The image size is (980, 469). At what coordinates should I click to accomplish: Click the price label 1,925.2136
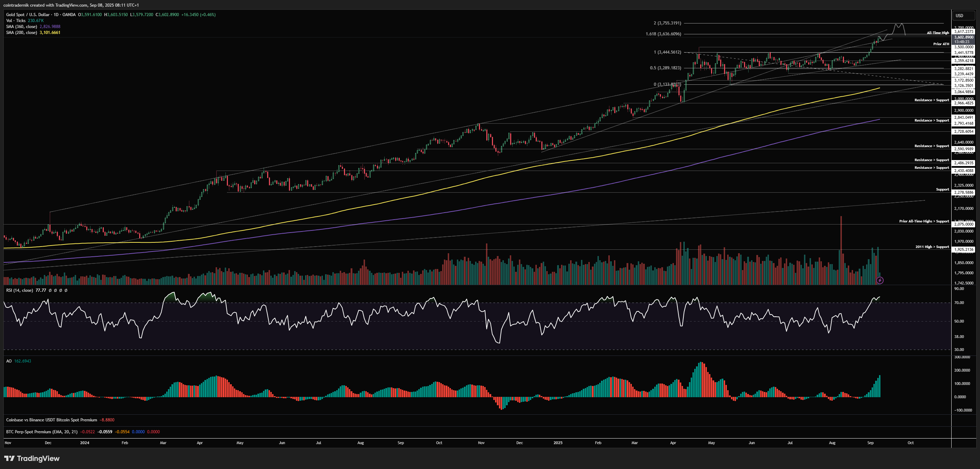(964, 250)
